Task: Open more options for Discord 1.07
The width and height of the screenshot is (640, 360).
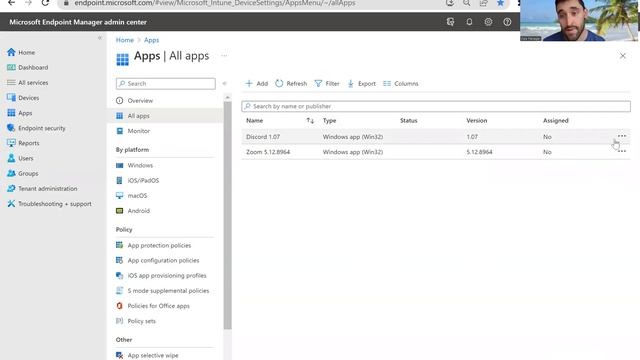Action: pyautogui.click(x=622, y=136)
